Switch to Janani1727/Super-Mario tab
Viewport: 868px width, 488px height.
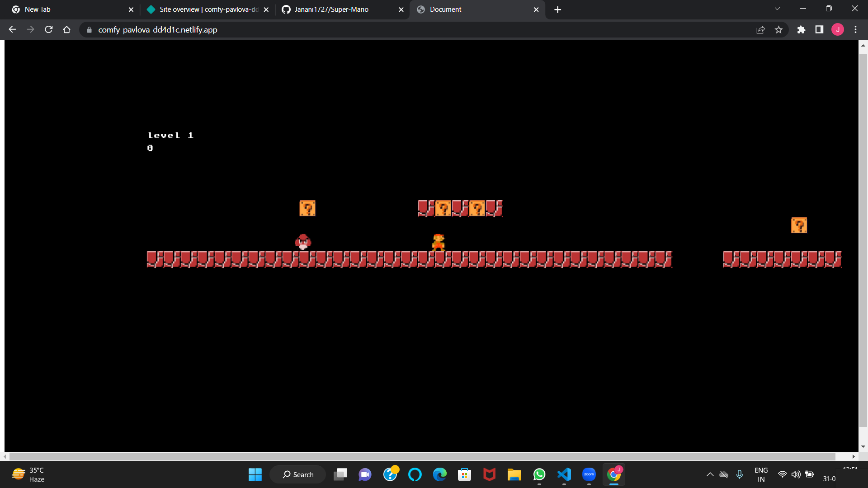tap(331, 9)
